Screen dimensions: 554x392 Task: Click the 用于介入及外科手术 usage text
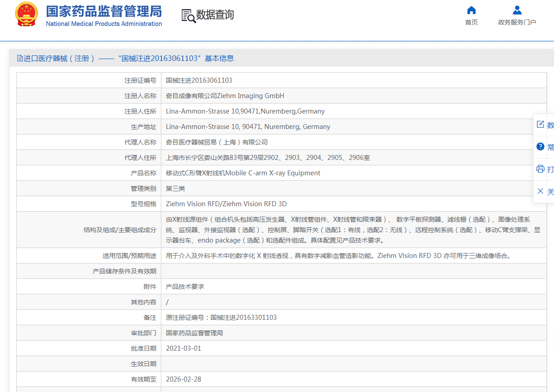339,256
